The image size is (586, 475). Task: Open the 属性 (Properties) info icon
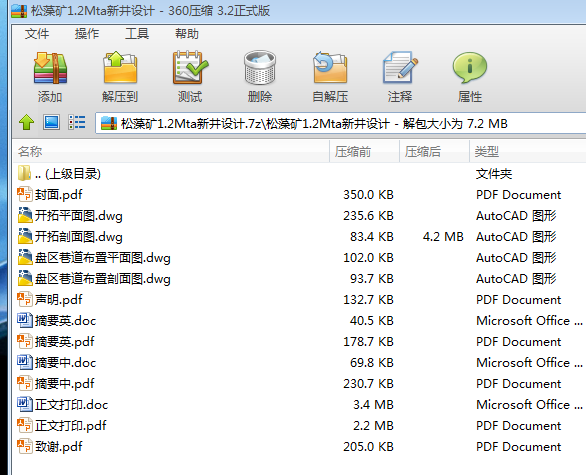click(x=470, y=67)
